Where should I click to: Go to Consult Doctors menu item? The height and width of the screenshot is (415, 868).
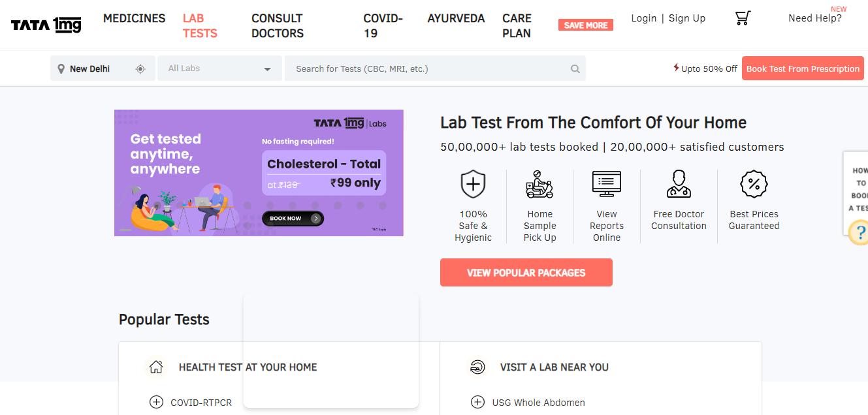(x=278, y=25)
